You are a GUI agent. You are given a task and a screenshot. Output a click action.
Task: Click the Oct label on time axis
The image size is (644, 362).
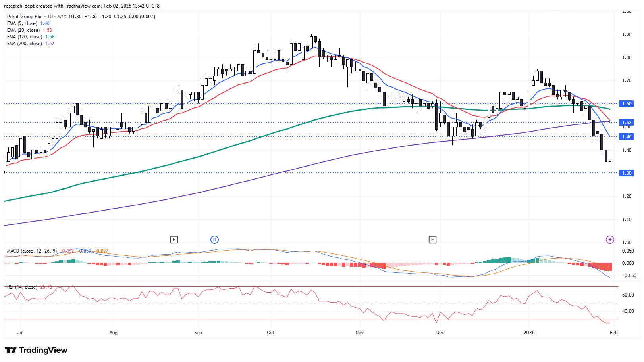270,333
